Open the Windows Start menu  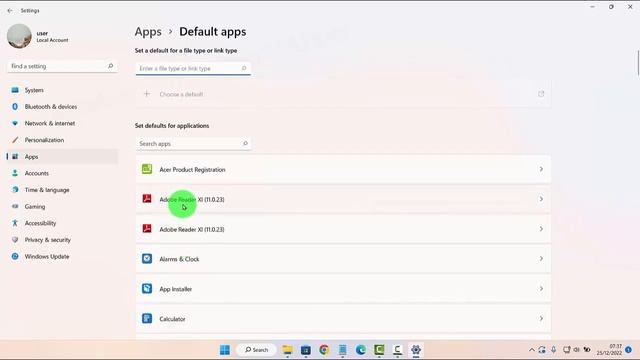click(x=224, y=350)
